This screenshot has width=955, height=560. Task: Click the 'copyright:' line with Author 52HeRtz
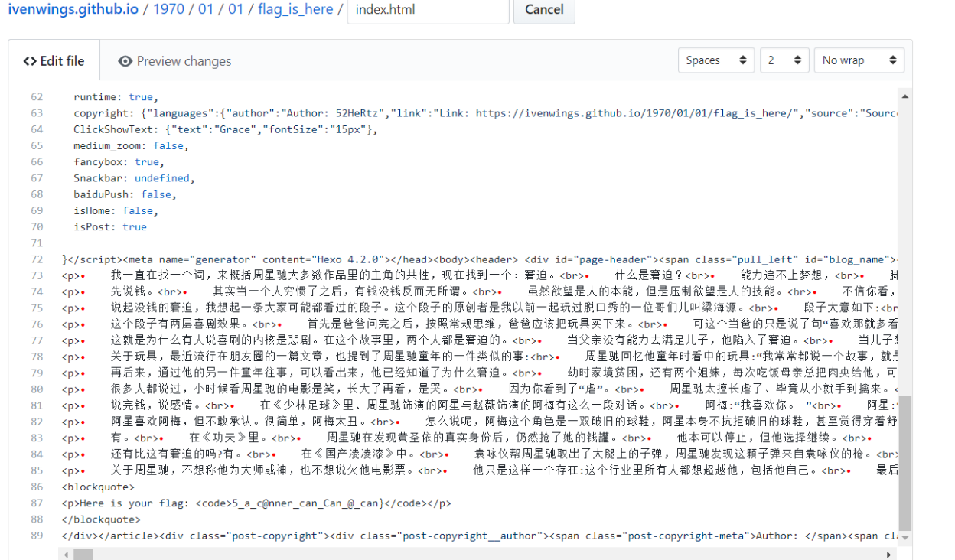[485, 113]
